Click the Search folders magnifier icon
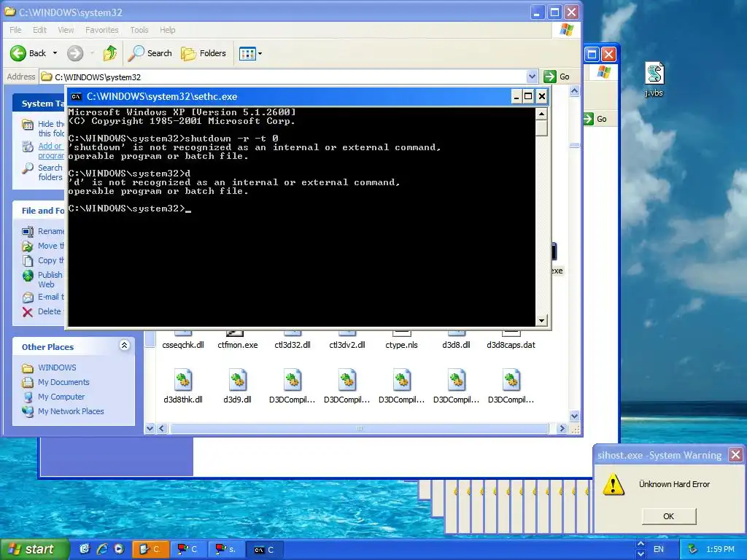Image resolution: width=747 pixels, height=560 pixels. pyautogui.click(x=28, y=168)
